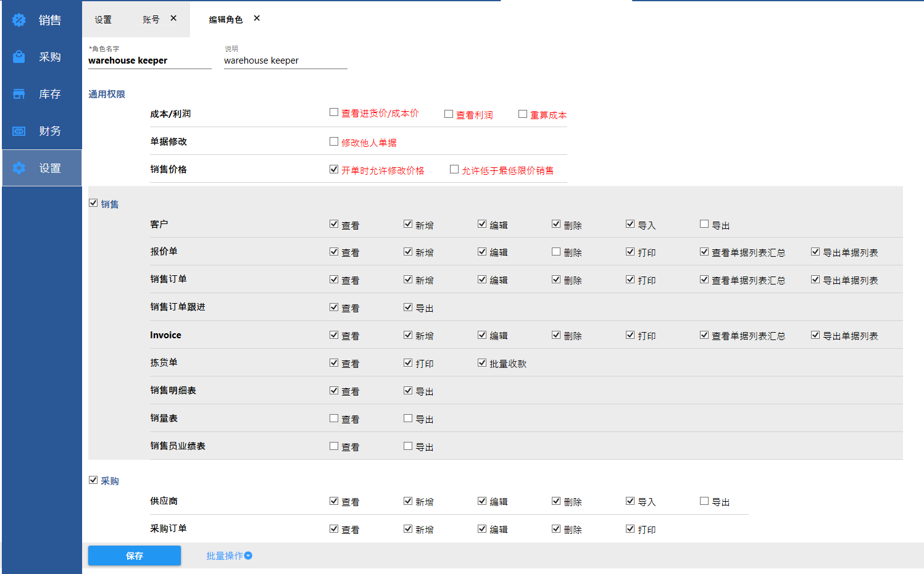Viewport: 924px width, 574px height.
Task: Toggle the 销售 section group checkbox
Action: (x=93, y=203)
